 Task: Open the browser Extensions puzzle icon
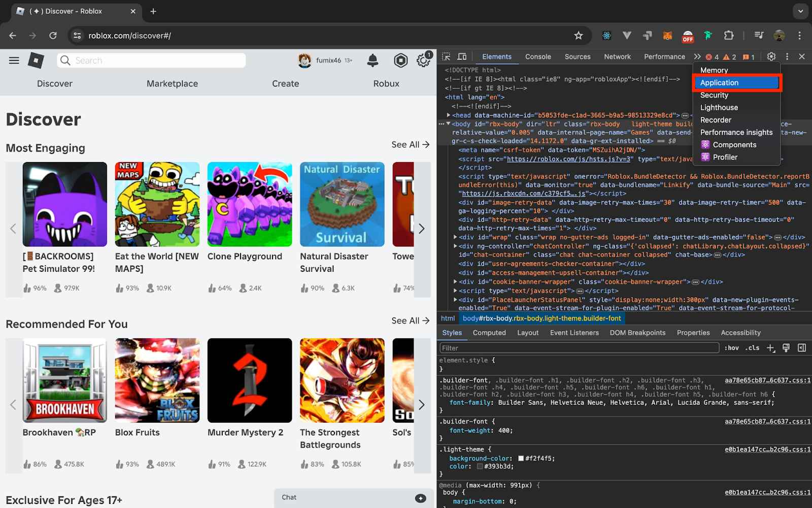pyautogui.click(x=729, y=36)
